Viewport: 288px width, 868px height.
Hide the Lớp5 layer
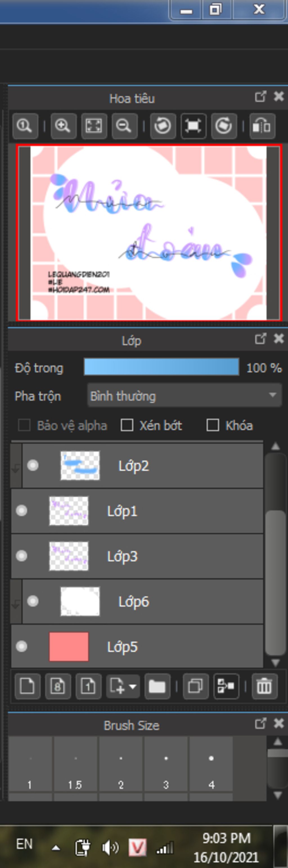pos(22,646)
